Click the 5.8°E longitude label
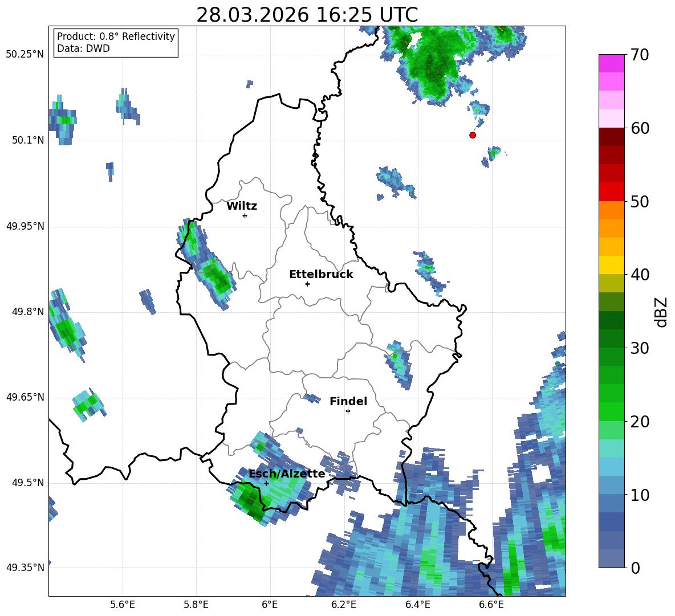 196,605
